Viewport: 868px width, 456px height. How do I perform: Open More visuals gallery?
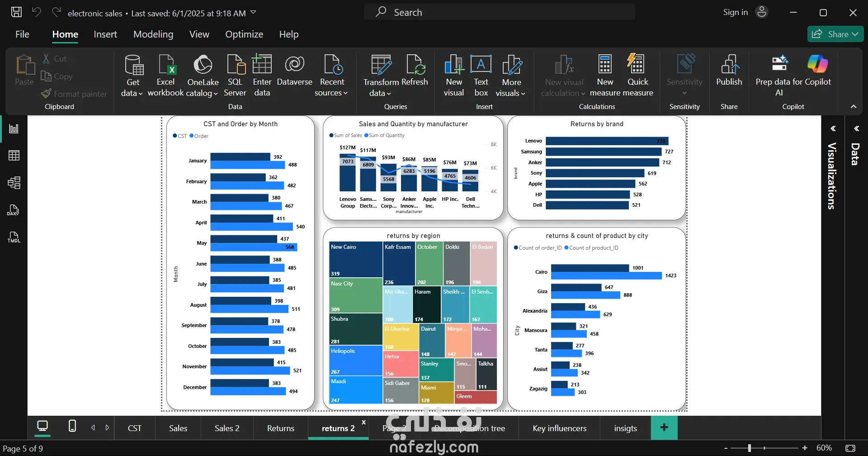click(511, 75)
